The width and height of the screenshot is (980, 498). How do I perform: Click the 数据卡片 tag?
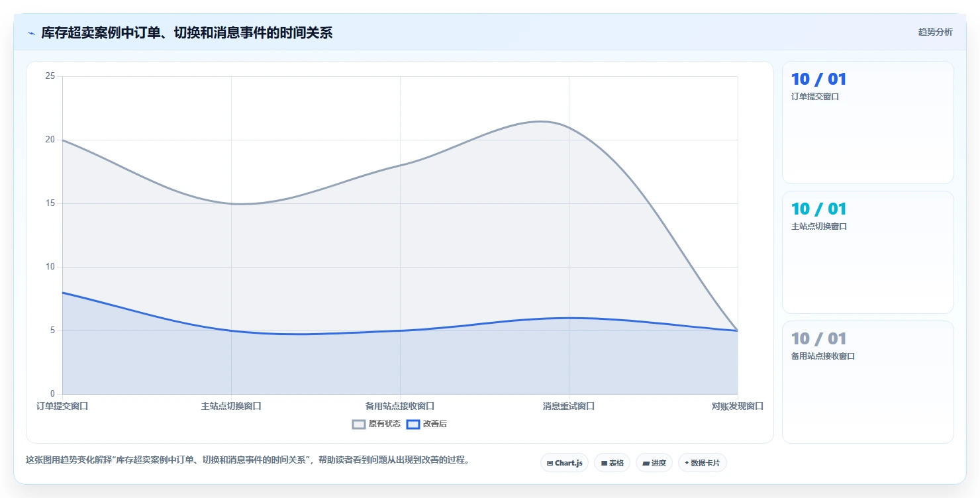point(702,463)
